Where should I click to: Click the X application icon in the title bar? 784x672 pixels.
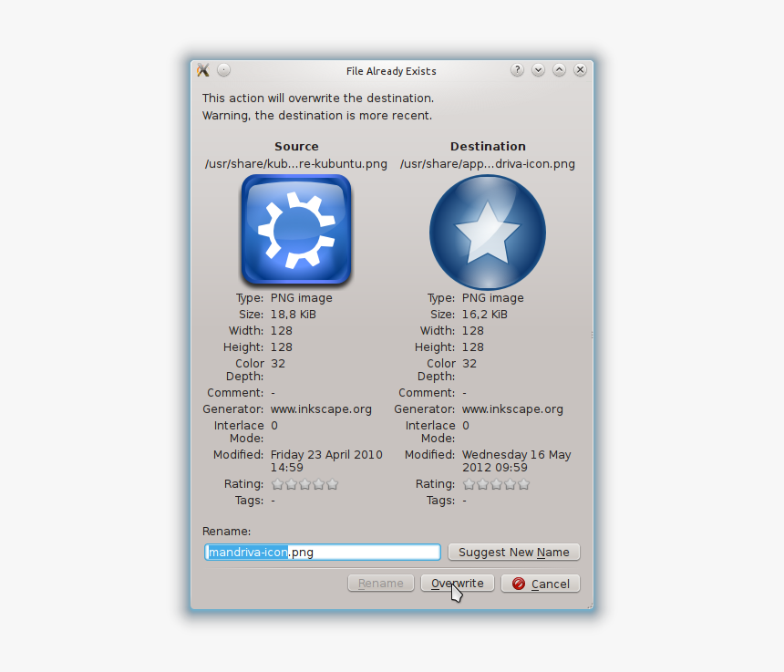point(203,70)
